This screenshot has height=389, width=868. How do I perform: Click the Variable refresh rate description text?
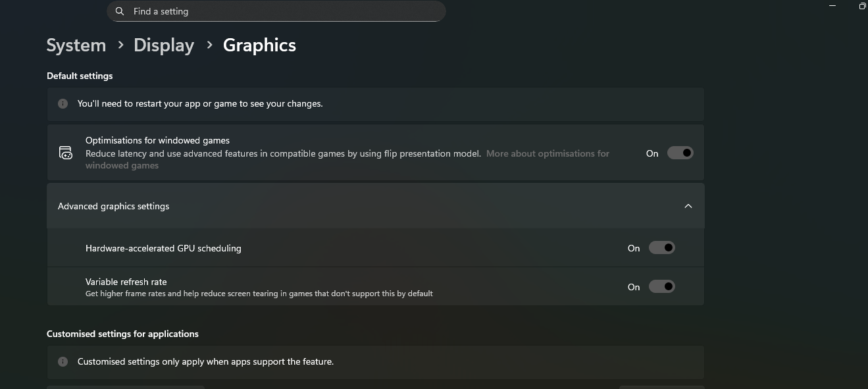[259, 294]
